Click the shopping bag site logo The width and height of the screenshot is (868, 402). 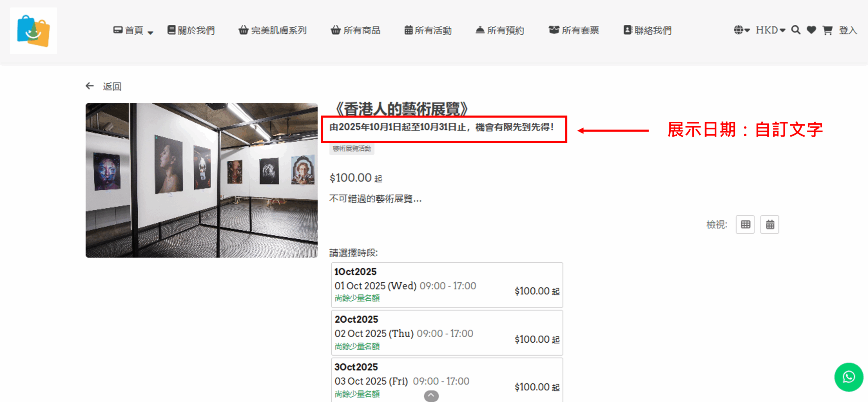34,31
